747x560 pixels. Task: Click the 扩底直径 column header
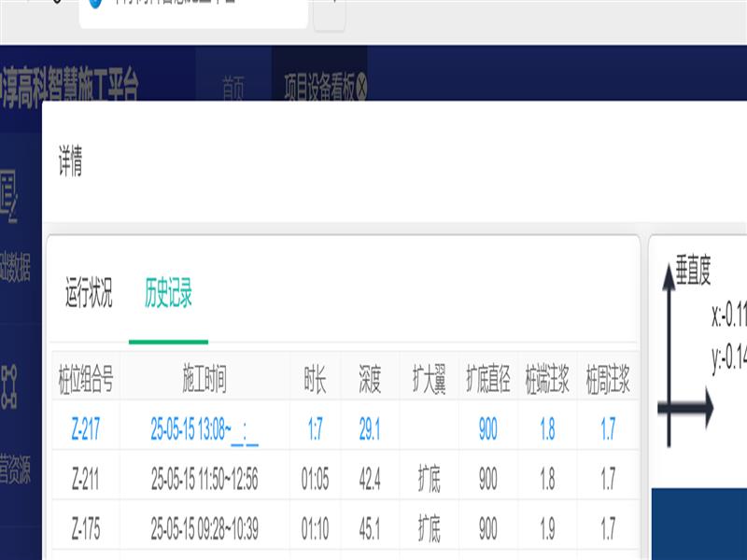click(487, 379)
